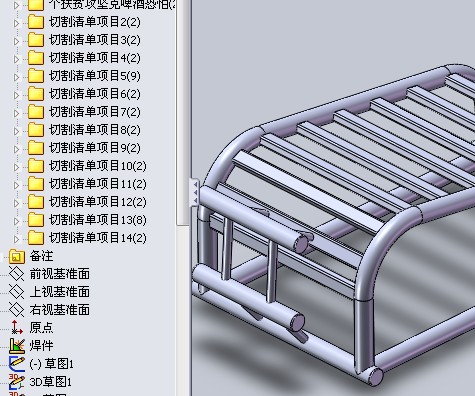This screenshot has width=475, height=396.
Task: Click the 3D草图1 sketch icon
Action: click(17, 382)
